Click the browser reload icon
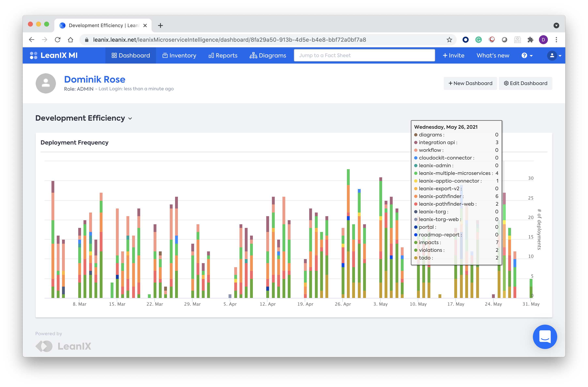 click(x=58, y=40)
